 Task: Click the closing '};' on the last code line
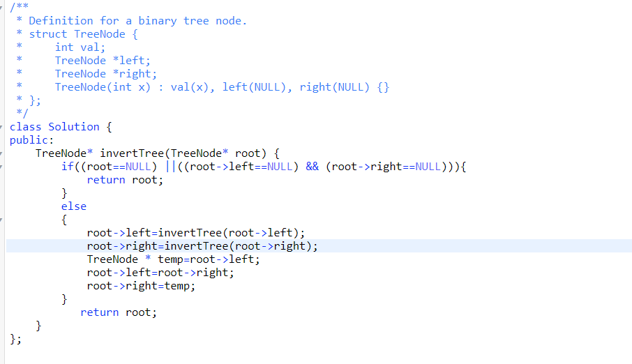[16, 339]
